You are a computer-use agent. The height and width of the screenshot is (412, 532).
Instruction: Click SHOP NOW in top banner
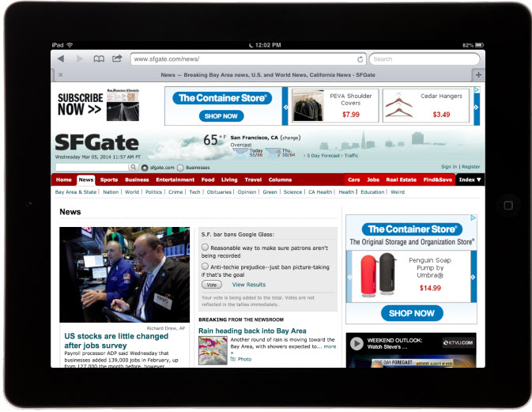tap(221, 116)
